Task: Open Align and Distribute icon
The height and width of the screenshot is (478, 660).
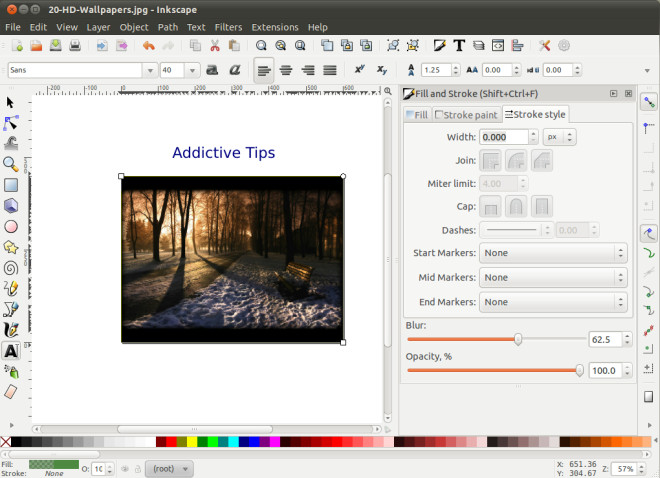Action: click(x=517, y=45)
